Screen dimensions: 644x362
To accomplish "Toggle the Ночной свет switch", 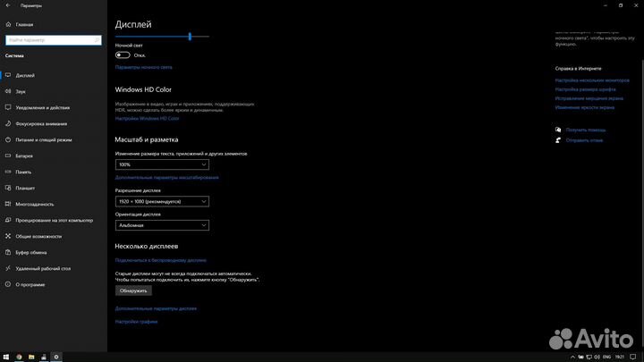I will point(123,55).
